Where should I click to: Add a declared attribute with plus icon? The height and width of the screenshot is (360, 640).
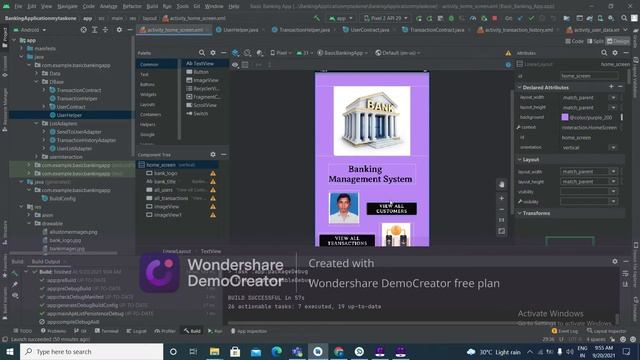pyautogui.click(x=611, y=87)
